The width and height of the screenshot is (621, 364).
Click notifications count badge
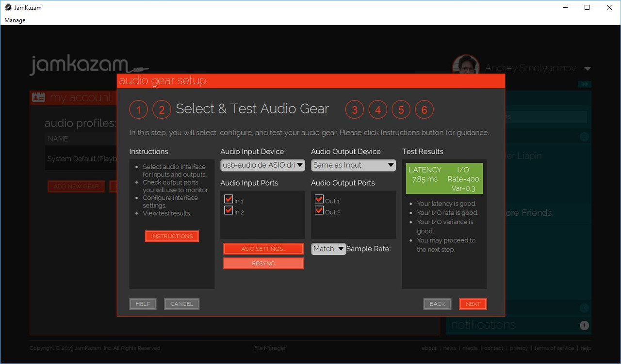pyautogui.click(x=584, y=325)
